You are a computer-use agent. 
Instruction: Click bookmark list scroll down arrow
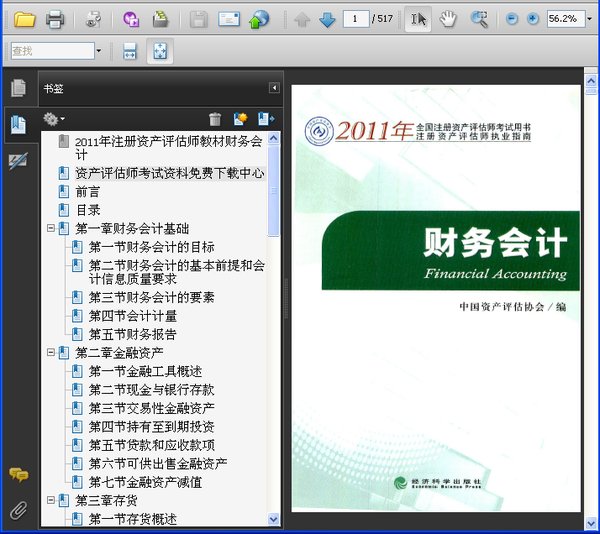coord(274,519)
